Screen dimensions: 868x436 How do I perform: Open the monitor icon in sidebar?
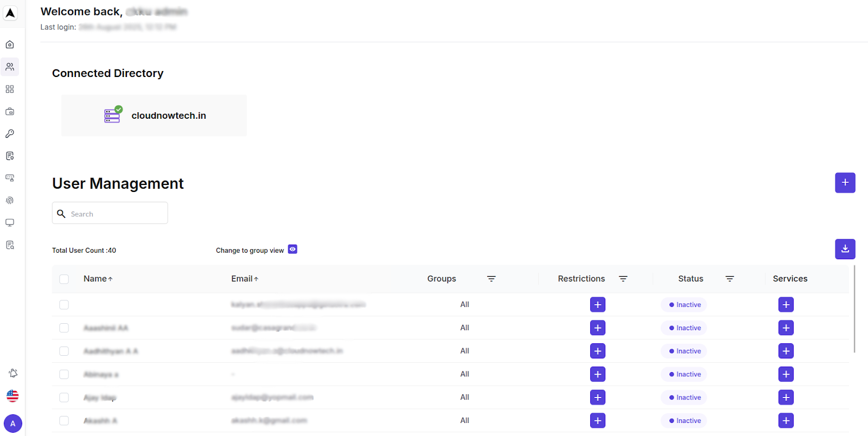click(x=10, y=222)
